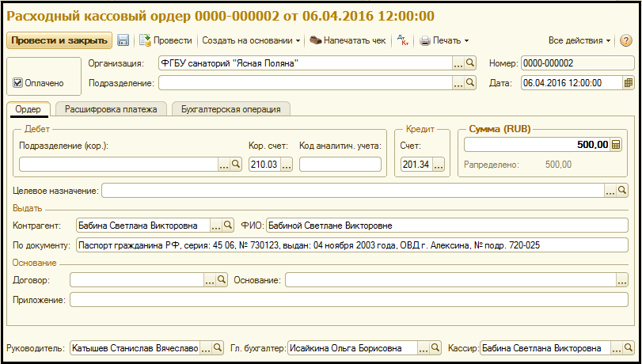Click the Провести и закрыть button
The height and width of the screenshot is (364, 642).
[x=59, y=40]
